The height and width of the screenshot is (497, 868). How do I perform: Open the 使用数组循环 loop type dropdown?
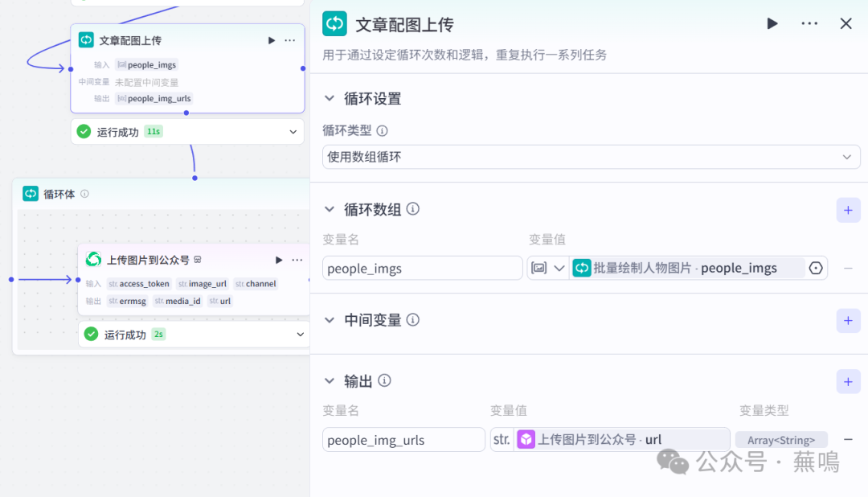tap(591, 157)
